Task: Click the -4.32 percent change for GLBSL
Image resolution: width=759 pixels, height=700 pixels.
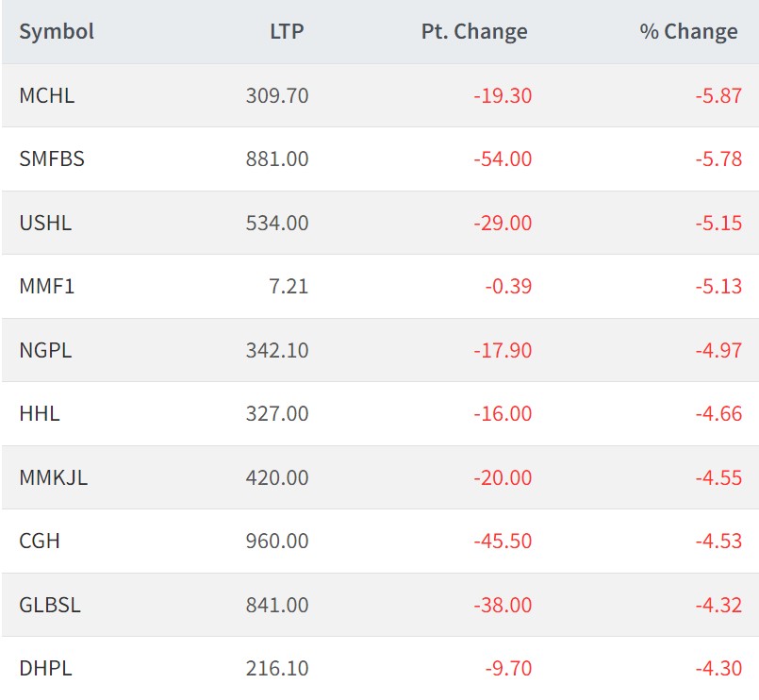Action: [x=717, y=605]
